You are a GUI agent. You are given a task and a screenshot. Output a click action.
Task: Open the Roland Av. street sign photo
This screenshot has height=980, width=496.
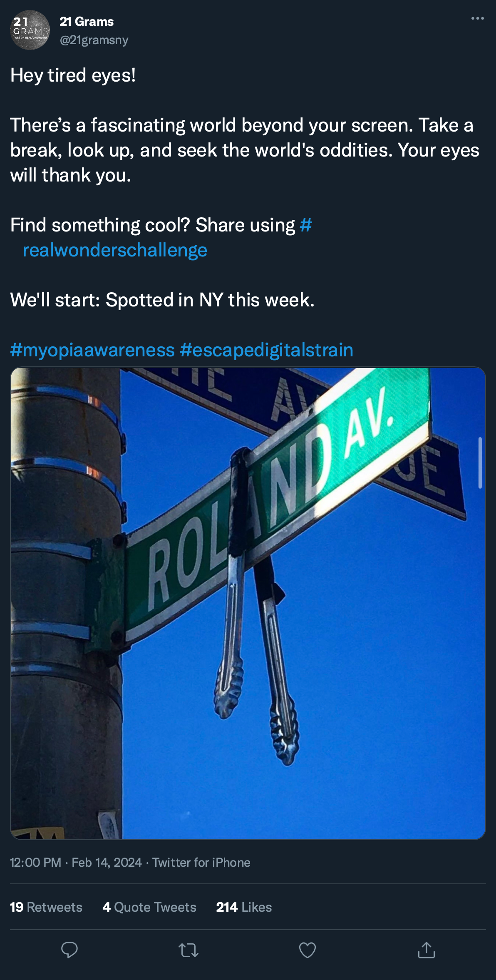[x=248, y=603]
